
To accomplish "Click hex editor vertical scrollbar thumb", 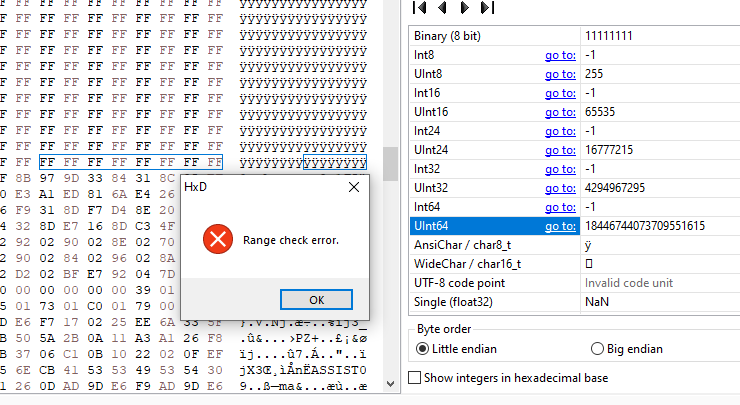I will (390, 164).
